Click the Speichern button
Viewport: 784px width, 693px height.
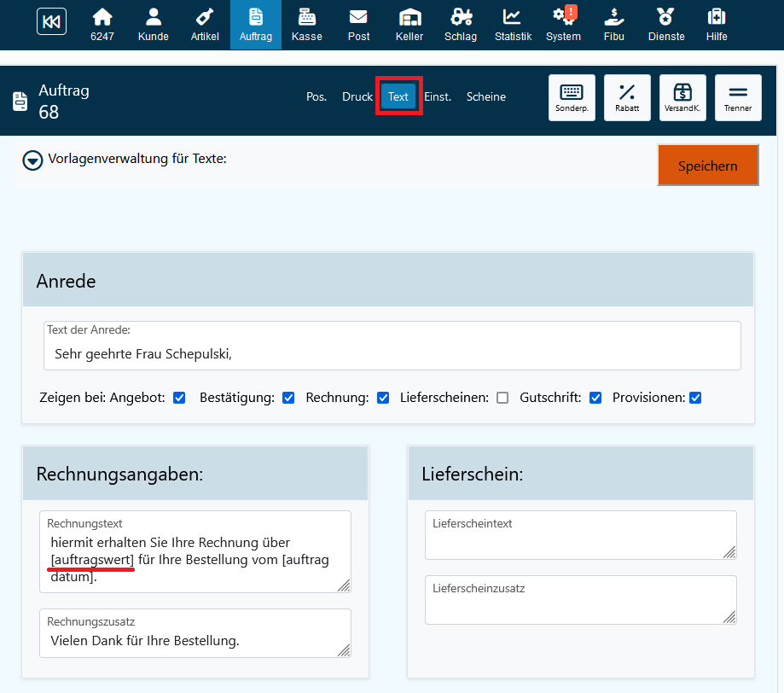tap(707, 166)
